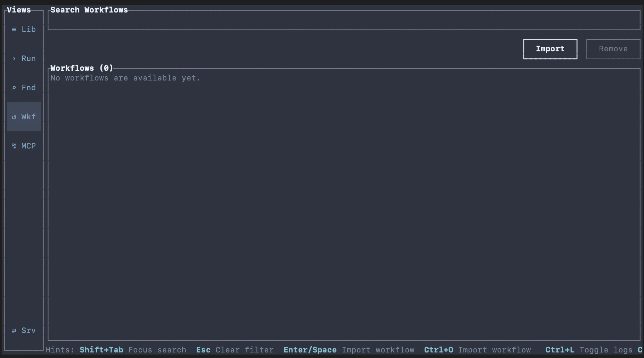Click the lightning bolt icon beside MCP
Viewport: 644px width, 358px height.
click(x=14, y=146)
